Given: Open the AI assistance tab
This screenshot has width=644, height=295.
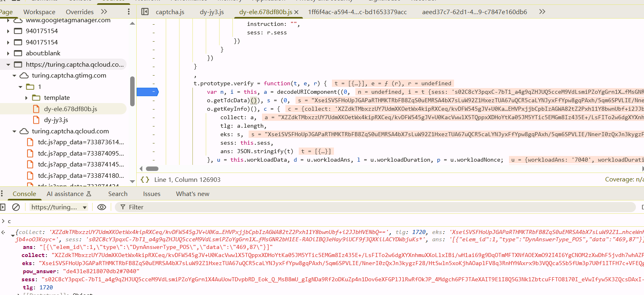Looking at the screenshot, I should coord(69,194).
